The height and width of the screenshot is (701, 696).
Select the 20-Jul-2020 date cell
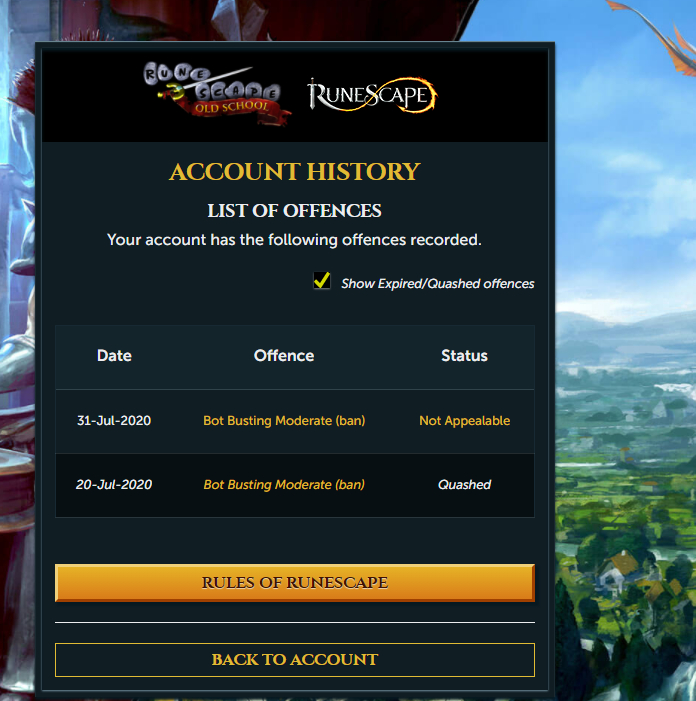pos(114,485)
